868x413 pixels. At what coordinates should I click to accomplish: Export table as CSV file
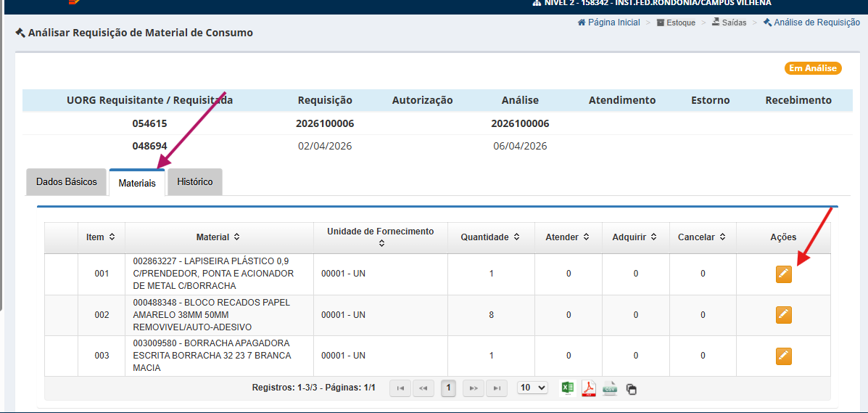click(x=610, y=388)
